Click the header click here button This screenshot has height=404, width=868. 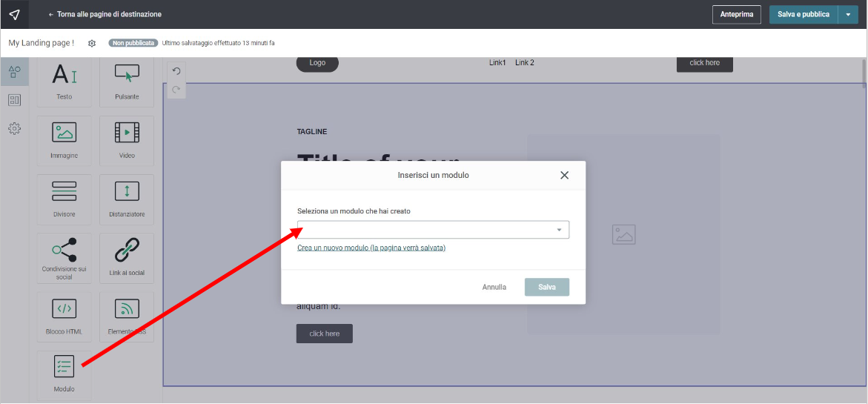tap(705, 63)
